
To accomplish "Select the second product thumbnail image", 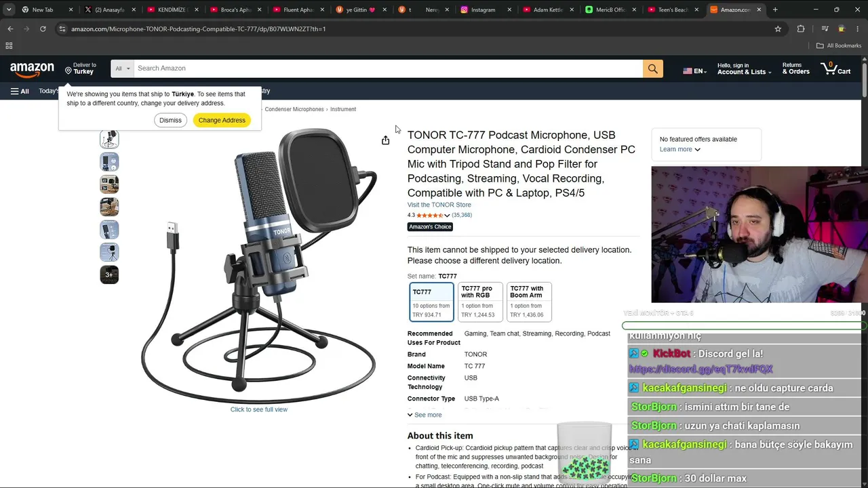I will (109, 161).
